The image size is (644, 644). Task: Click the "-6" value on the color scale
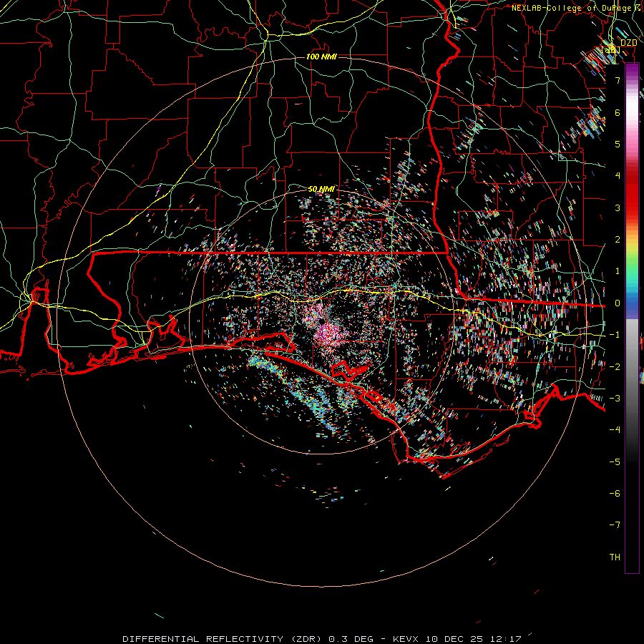615,493
